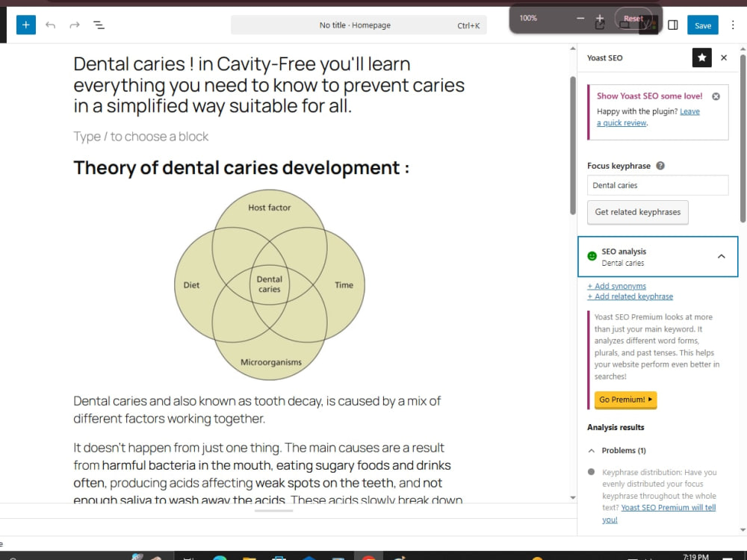
Task: Select the Cavity-Free intro paragraph beginning Dental caries !
Action: click(269, 85)
